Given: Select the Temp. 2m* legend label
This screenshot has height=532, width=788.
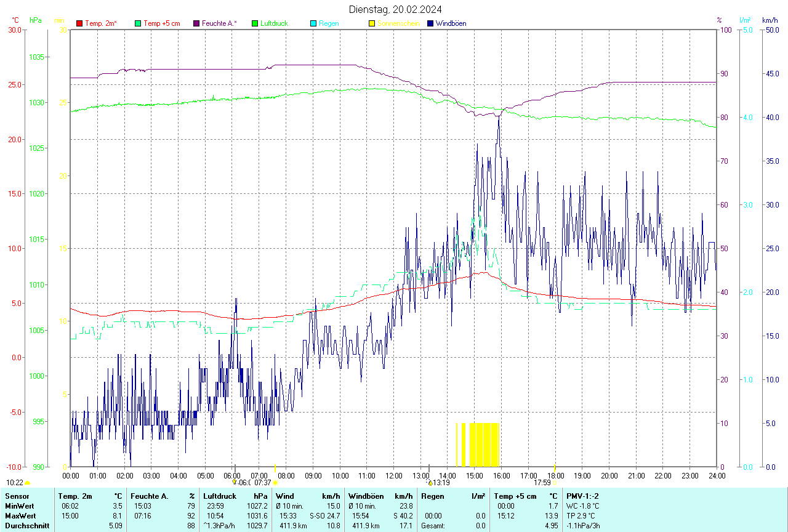Looking at the screenshot, I should (x=101, y=23).
